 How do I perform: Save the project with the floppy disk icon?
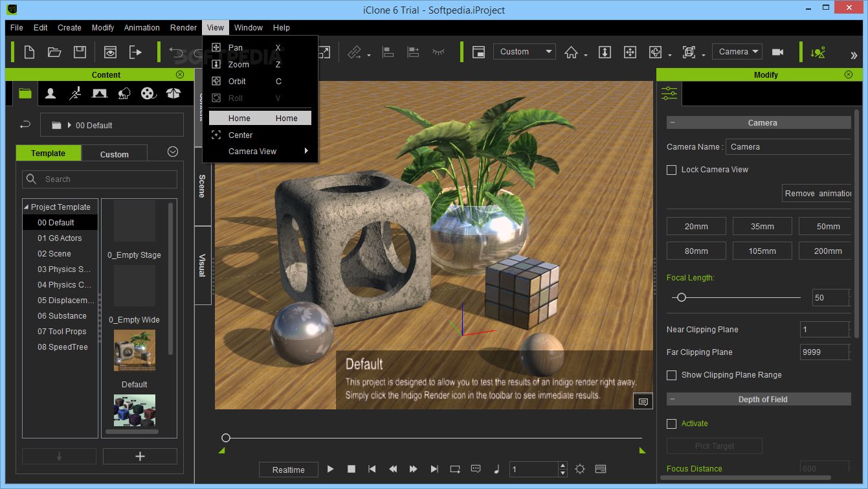[80, 52]
